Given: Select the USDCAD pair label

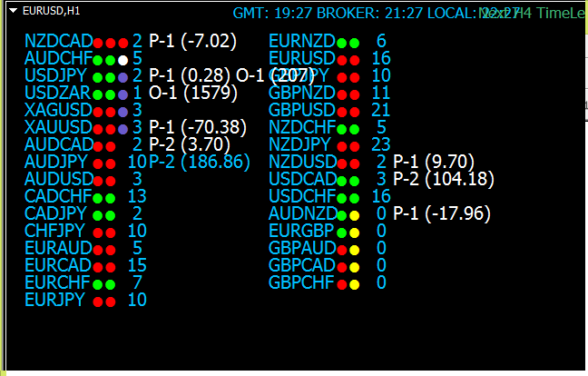Looking at the screenshot, I should [303, 179].
